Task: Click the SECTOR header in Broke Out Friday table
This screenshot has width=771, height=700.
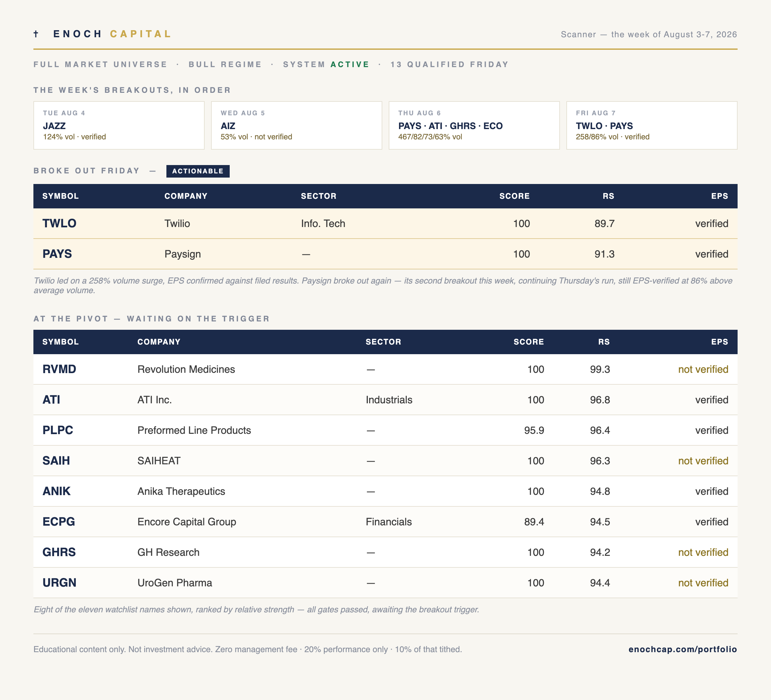Action: click(319, 196)
